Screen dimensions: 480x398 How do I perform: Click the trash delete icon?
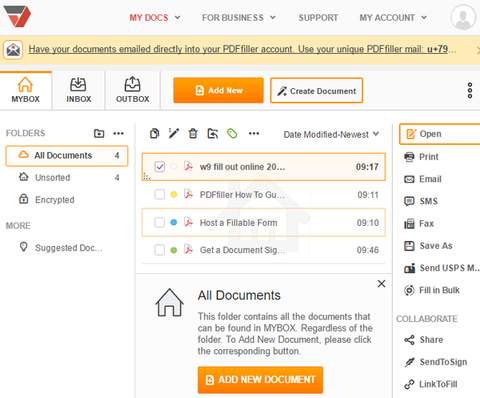193,133
